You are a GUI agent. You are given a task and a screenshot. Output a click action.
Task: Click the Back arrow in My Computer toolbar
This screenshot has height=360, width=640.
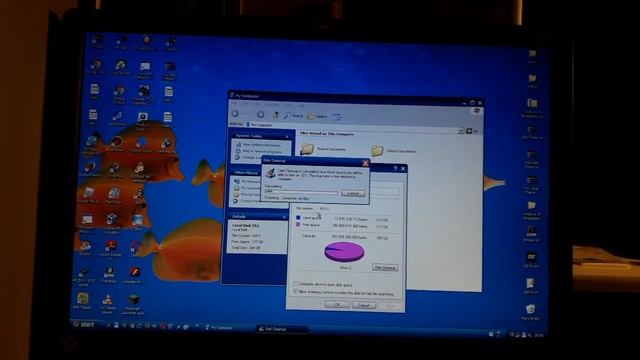point(236,114)
